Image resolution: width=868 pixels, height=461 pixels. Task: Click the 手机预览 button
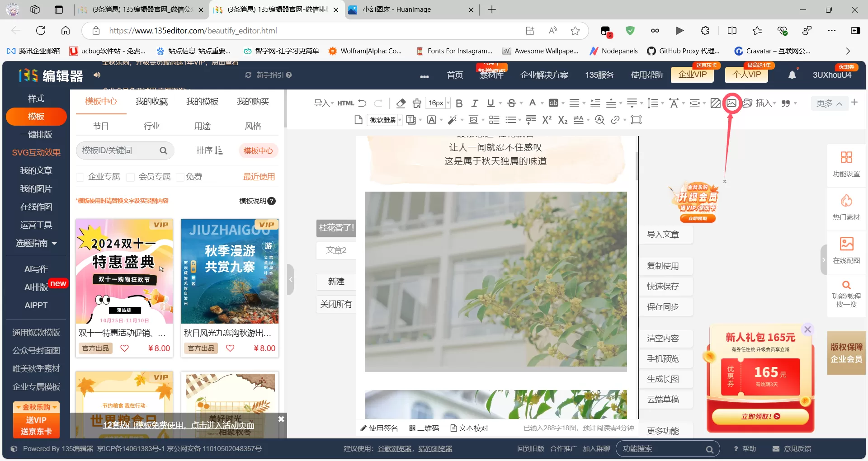pos(663,358)
